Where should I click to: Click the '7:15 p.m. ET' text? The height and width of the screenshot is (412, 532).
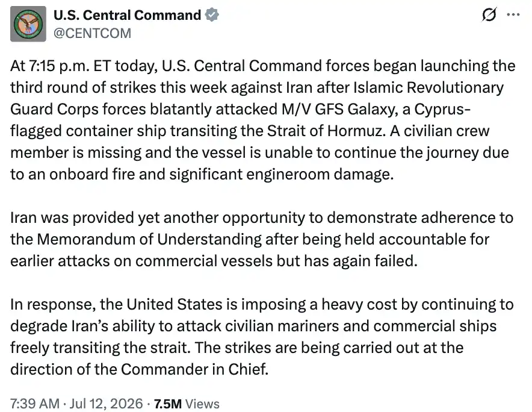pyautogui.click(x=68, y=66)
